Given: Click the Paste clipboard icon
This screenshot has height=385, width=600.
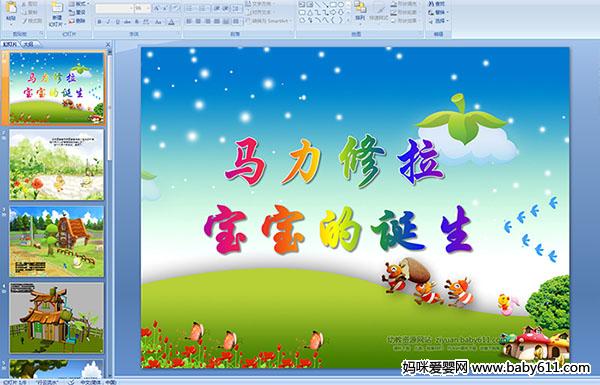Looking at the screenshot, I should tap(11, 11).
